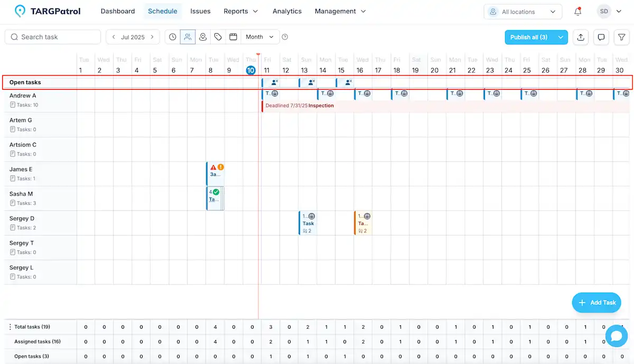Click the Publish all (3) button
The image size is (634, 364).
point(529,37)
